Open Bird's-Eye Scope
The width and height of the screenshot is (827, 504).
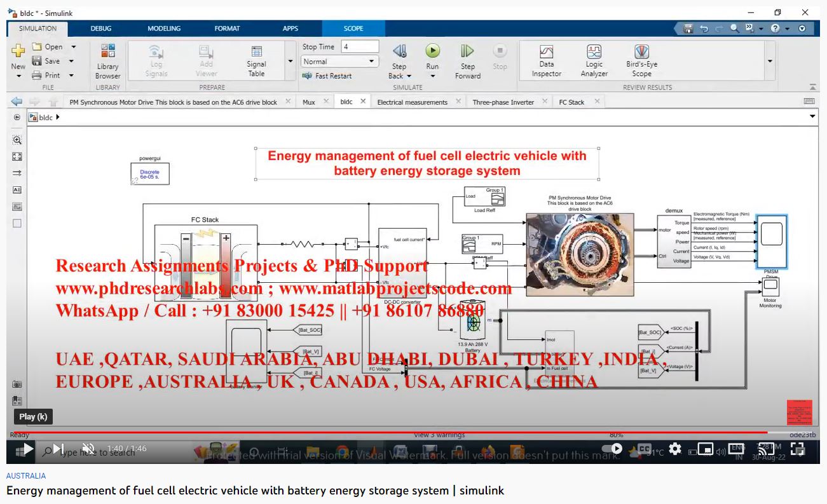641,61
